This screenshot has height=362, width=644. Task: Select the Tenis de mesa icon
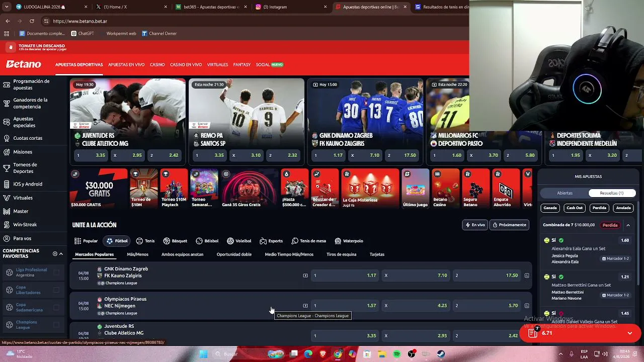[x=295, y=241]
